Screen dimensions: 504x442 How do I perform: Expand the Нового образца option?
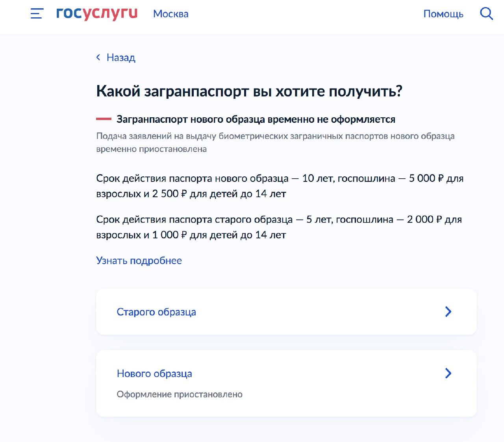tap(154, 374)
